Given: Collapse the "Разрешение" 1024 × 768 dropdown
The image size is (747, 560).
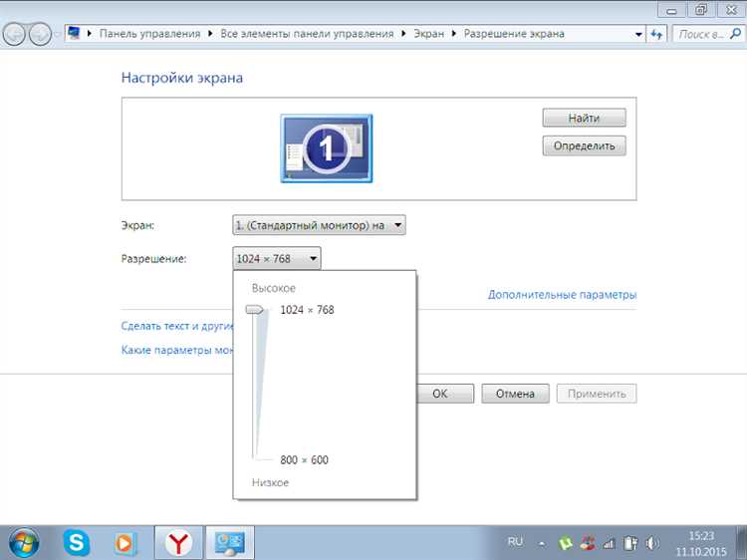Looking at the screenshot, I should [x=276, y=259].
